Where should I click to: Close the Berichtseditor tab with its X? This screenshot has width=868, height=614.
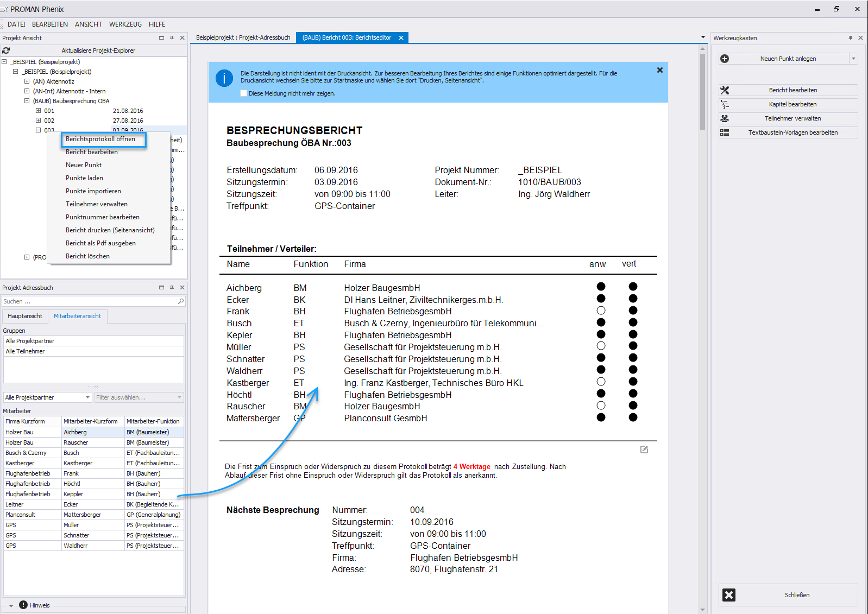click(401, 38)
